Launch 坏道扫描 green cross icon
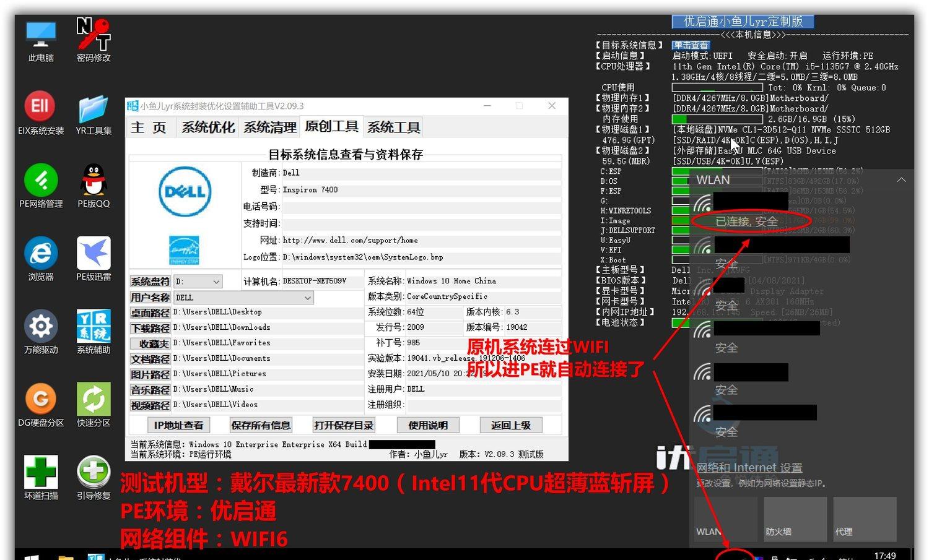Viewport: 929px width, 560px height. pyautogui.click(x=41, y=479)
